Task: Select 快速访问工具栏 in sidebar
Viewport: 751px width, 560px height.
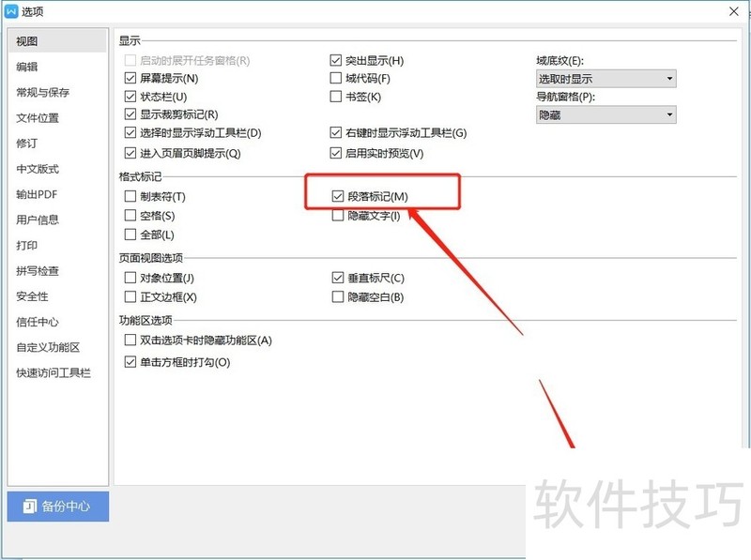Action: [54, 373]
